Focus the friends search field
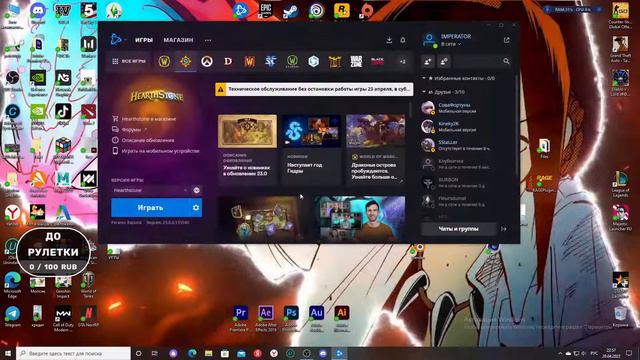640x360 pixels. [x=482, y=61]
